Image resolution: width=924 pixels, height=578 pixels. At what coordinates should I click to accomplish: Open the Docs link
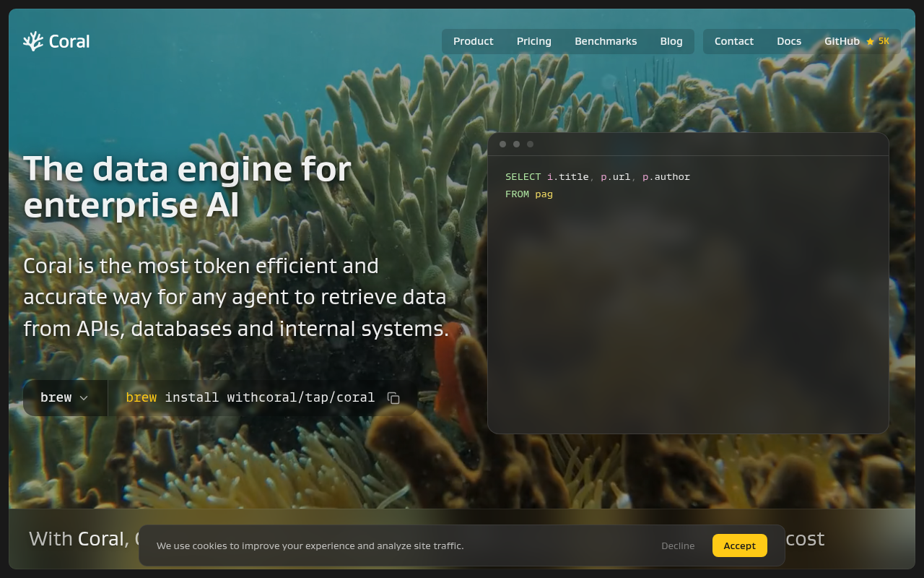(789, 41)
